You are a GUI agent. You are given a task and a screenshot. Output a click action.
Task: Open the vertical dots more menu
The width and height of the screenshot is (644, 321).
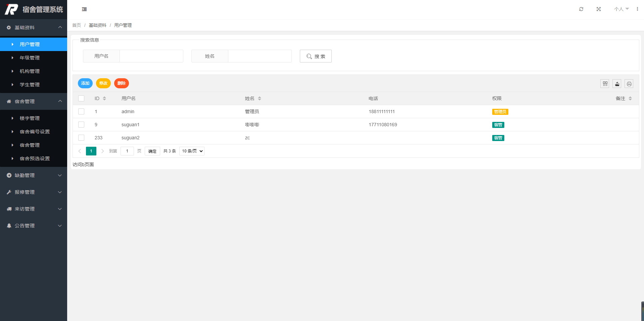pyautogui.click(x=637, y=9)
